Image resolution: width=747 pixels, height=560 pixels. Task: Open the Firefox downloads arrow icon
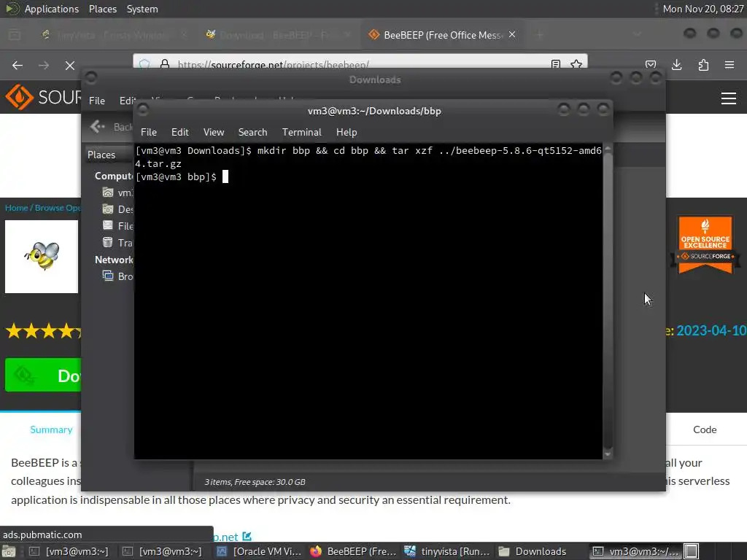point(676,65)
